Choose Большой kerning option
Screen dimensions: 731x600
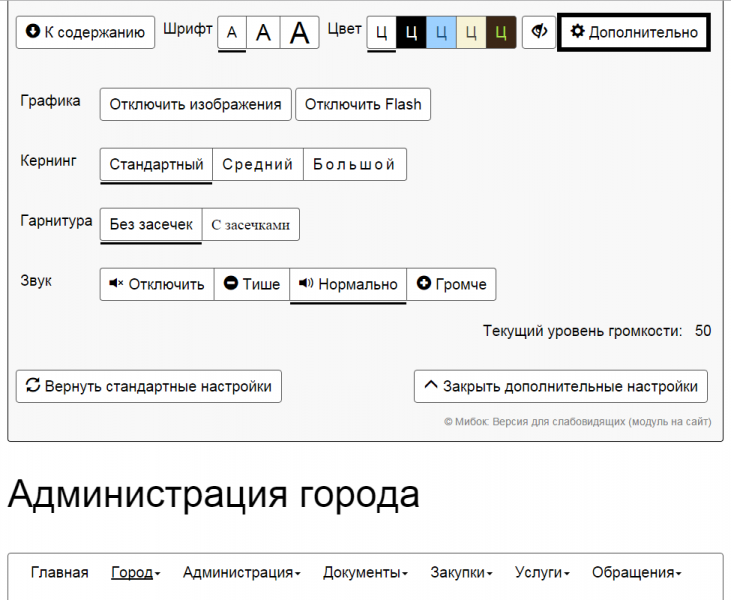click(x=355, y=165)
